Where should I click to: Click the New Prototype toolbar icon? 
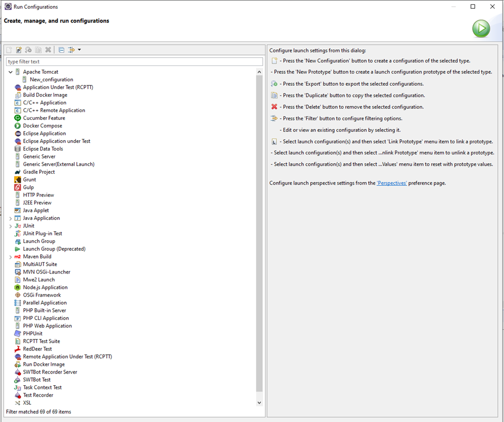19,50
